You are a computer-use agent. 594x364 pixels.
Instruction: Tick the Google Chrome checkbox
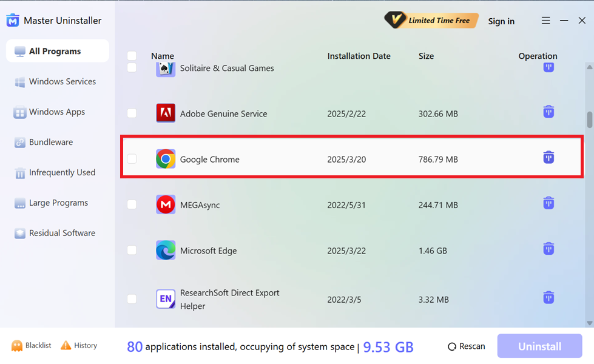click(132, 159)
